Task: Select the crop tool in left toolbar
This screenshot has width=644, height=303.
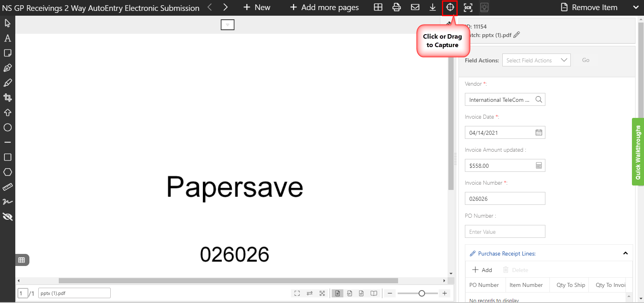Action: (x=7, y=97)
